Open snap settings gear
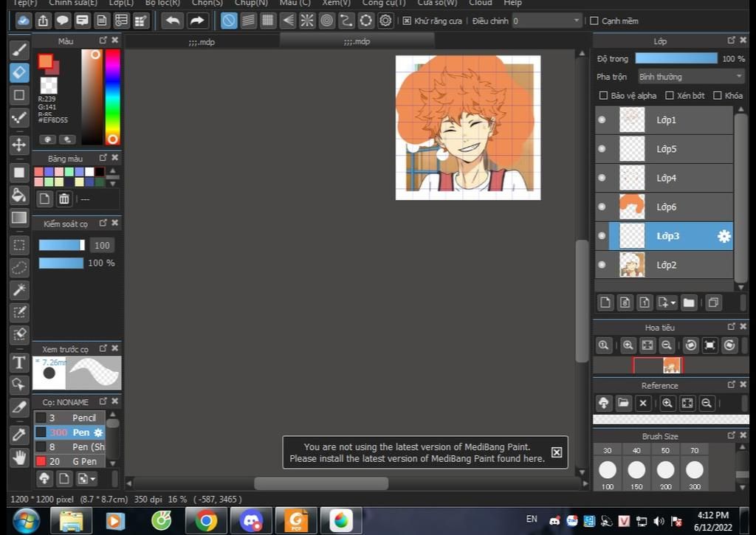756x535 pixels. tap(385, 21)
